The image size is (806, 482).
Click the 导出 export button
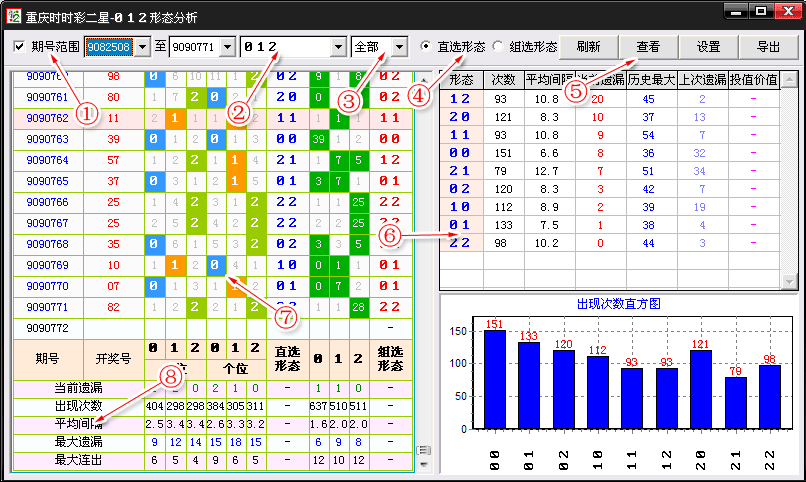coord(767,47)
